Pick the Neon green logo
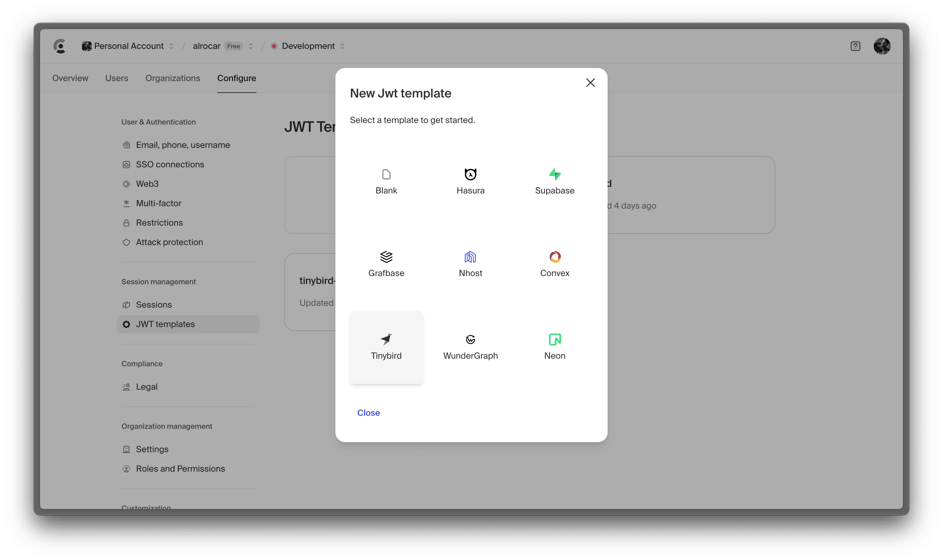Viewport: 943px width, 560px height. (554, 339)
